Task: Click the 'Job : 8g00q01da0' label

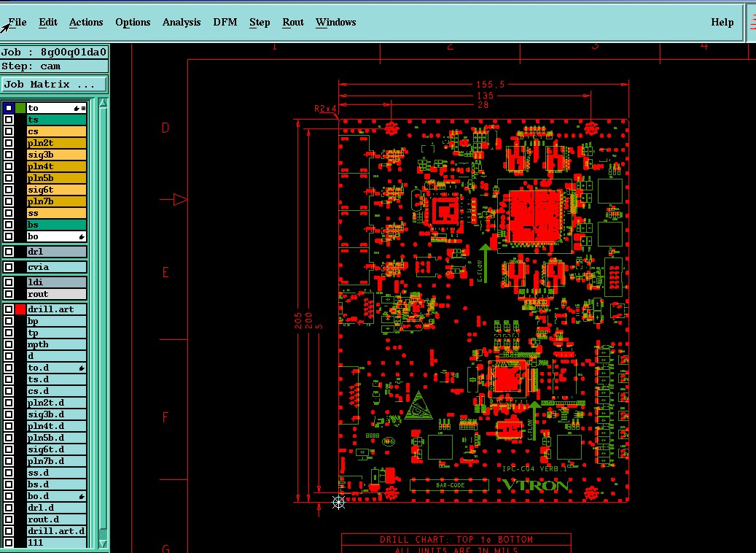Action: tap(54, 52)
